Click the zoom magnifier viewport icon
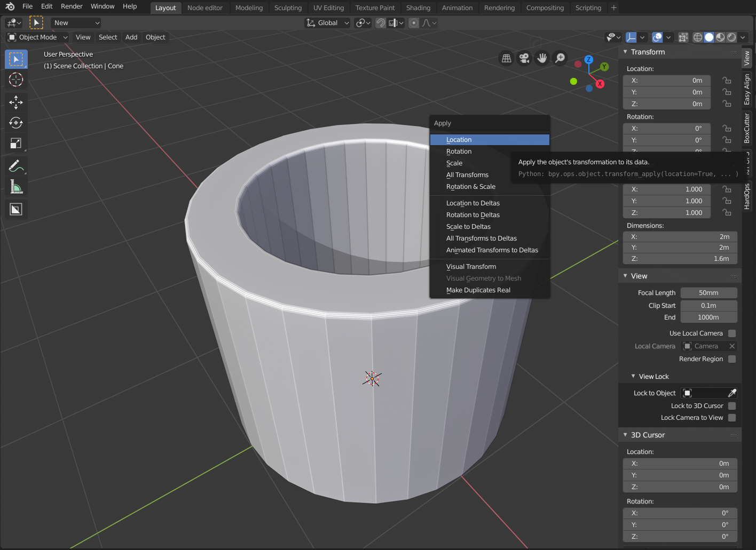This screenshot has width=756, height=550. [560, 58]
